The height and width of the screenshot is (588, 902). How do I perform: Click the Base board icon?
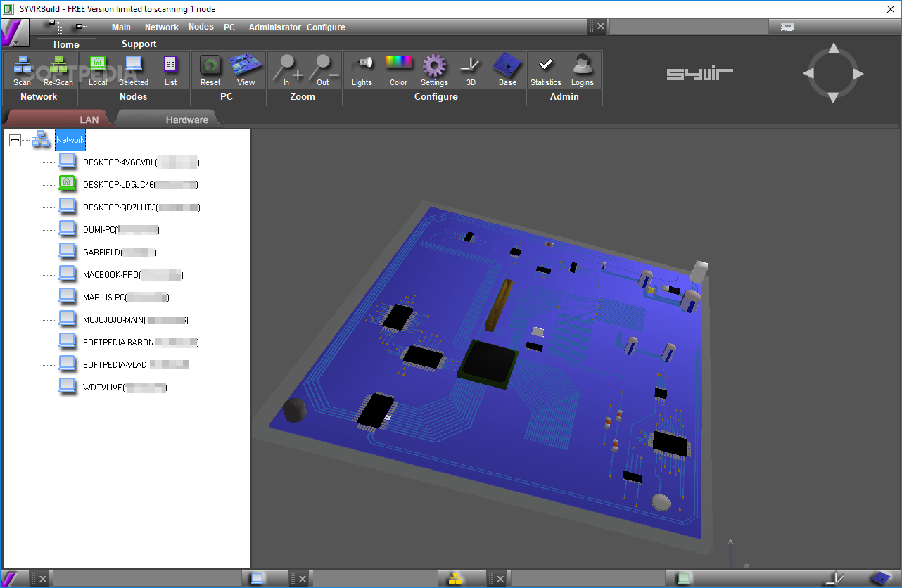507,65
